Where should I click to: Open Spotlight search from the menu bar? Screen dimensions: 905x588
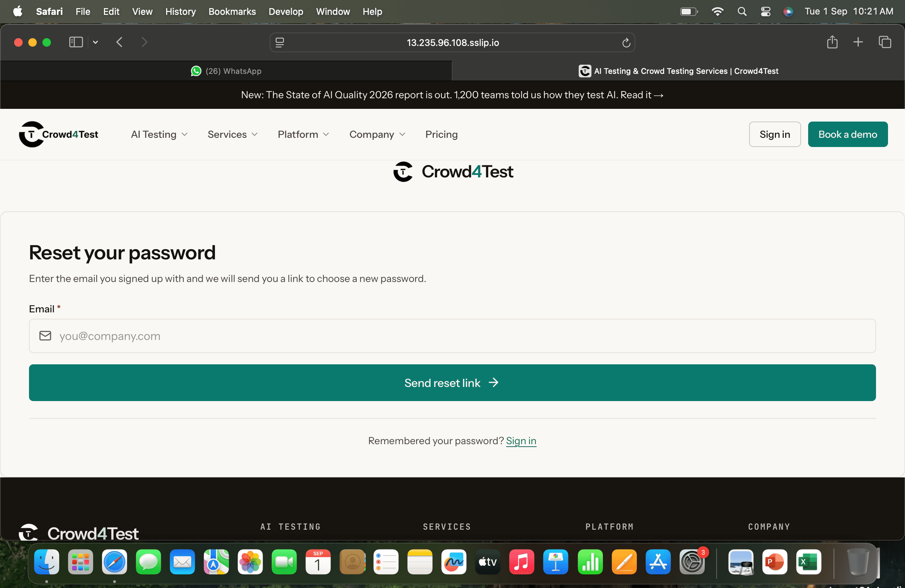tap(742, 11)
